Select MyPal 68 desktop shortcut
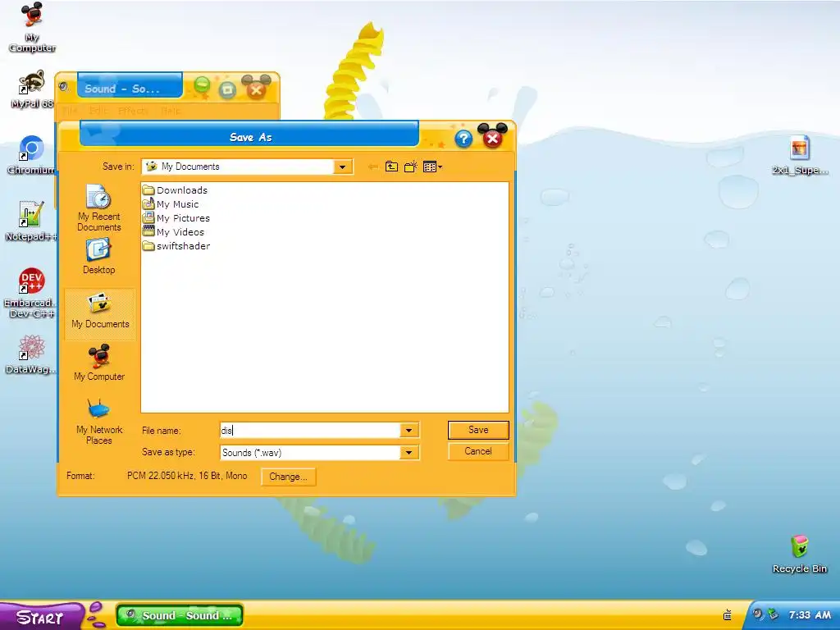 point(32,89)
